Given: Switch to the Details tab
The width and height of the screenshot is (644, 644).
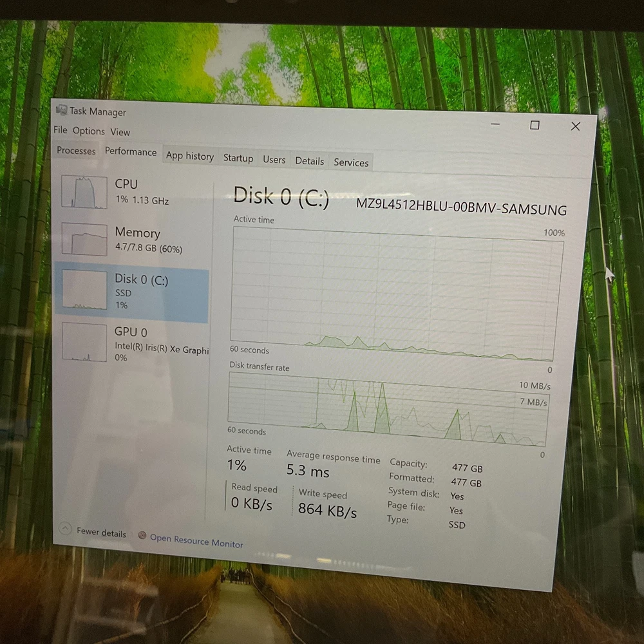Looking at the screenshot, I should click(x=310, y=161).
